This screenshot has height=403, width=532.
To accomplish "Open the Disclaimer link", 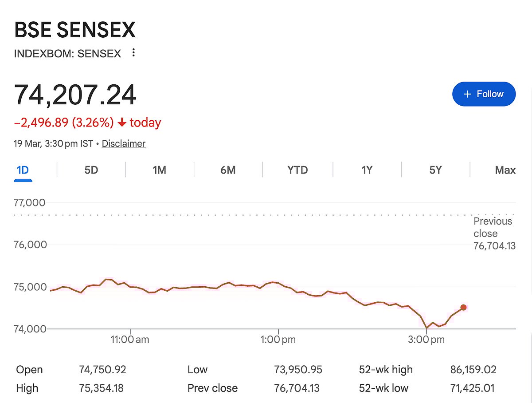I will 124,144.
